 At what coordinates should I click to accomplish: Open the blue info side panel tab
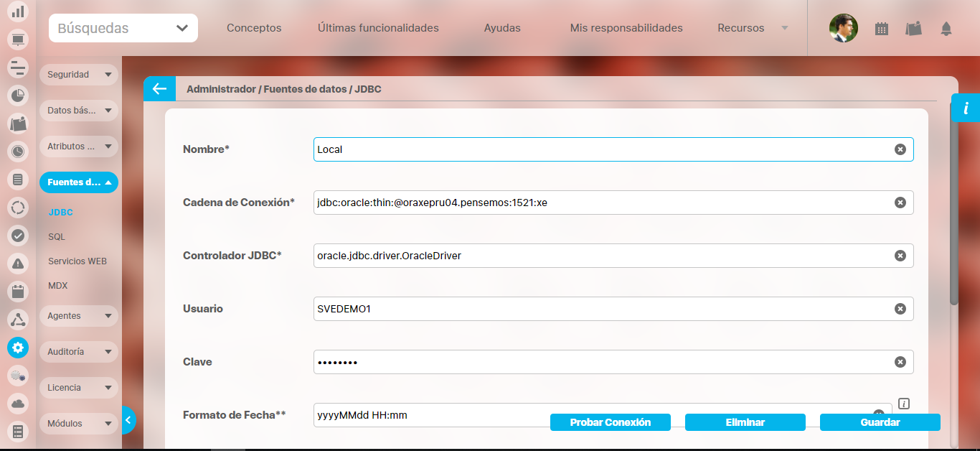(966, 108)
